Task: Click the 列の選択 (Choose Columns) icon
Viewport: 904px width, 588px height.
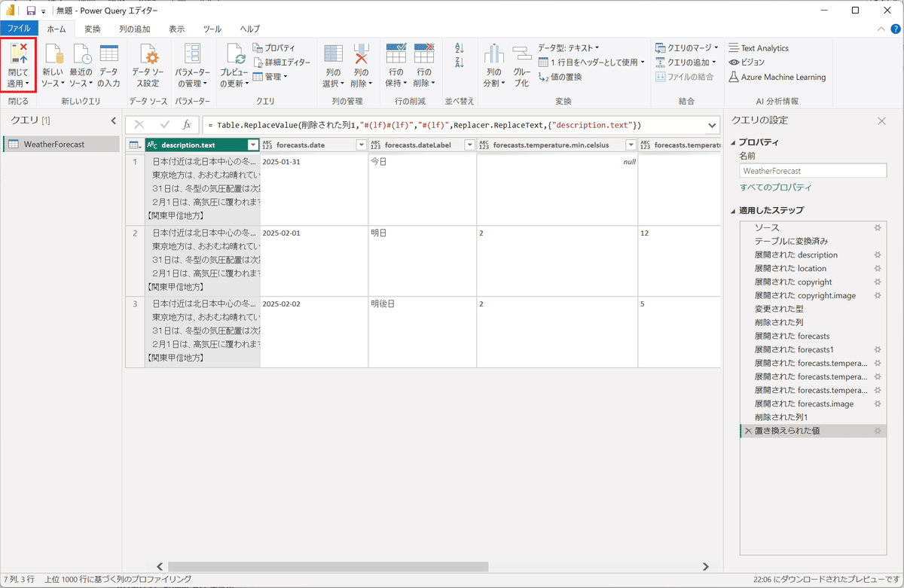Action: point(333,54)
